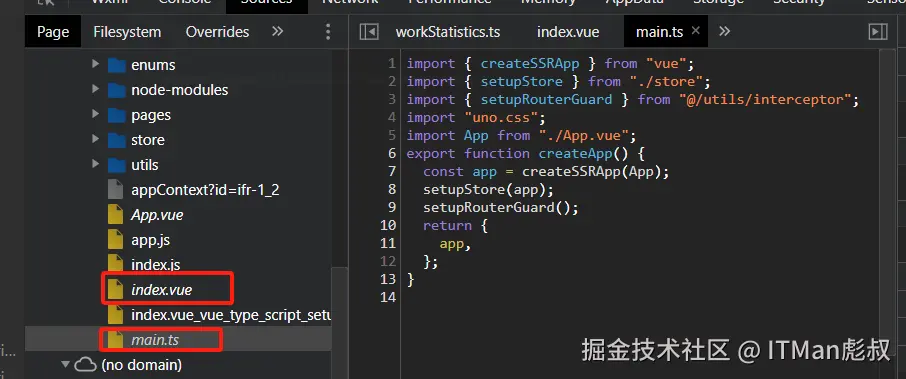
Task: Select the pages folder label
Action: [x=151, y=115]
